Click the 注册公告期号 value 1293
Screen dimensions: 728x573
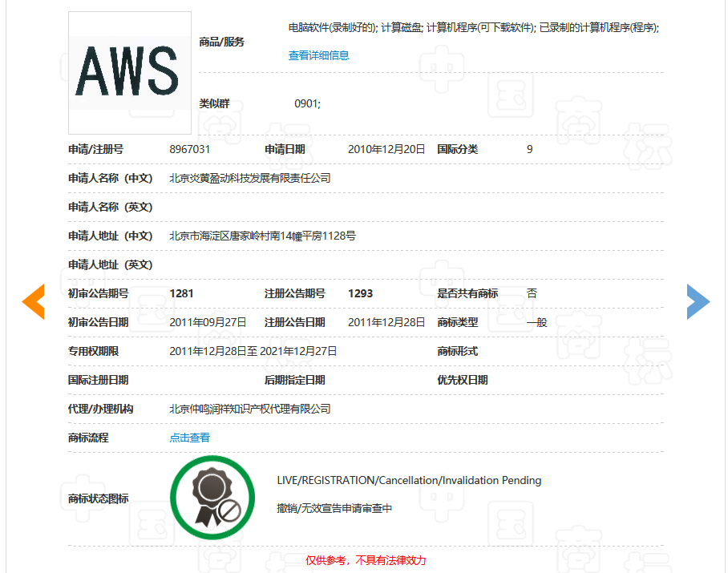[361, 293]
